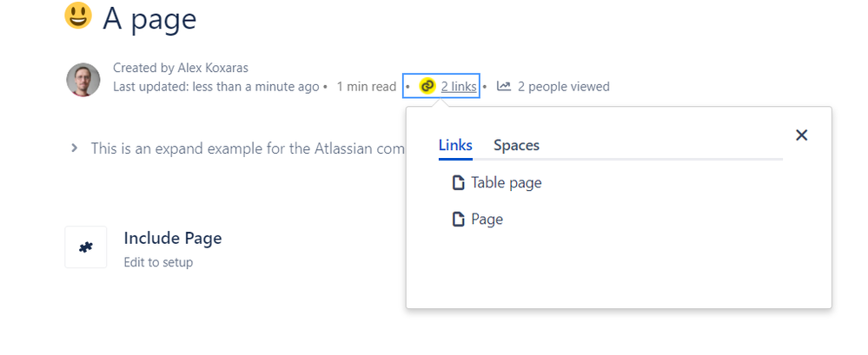Click the yellow chain link icon
The width and height of the screenshot is (868, 355).
(x=427, y=86)
